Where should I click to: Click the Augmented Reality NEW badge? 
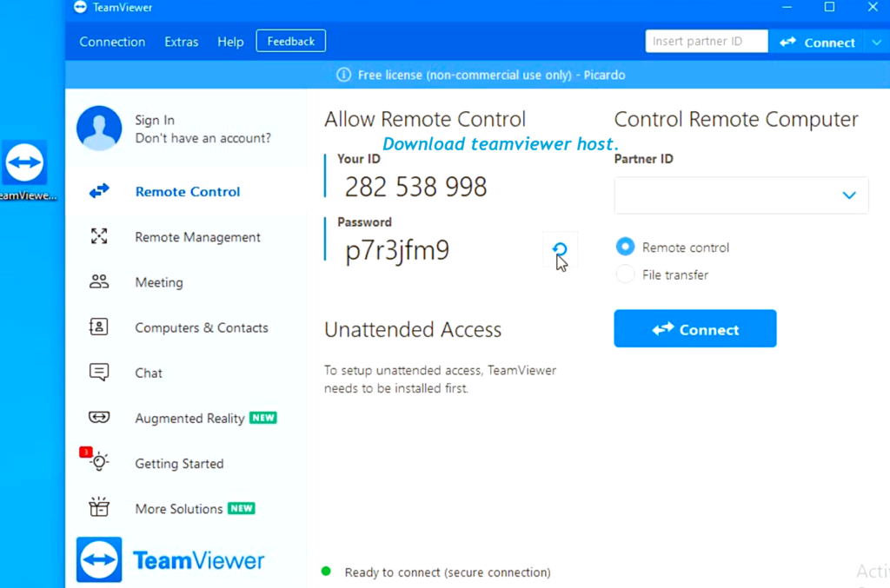coord(263,418)
